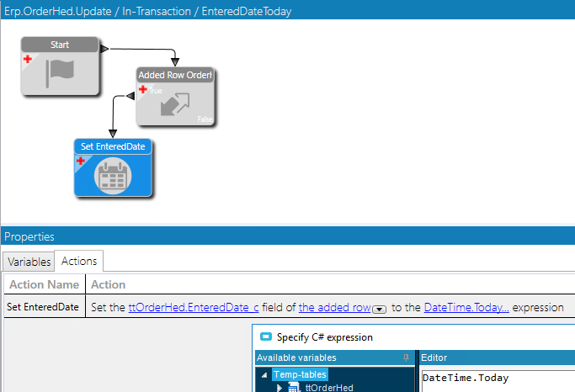Open the added row dropdown arrow
The image size is (575, 392).
coord(379,310)
